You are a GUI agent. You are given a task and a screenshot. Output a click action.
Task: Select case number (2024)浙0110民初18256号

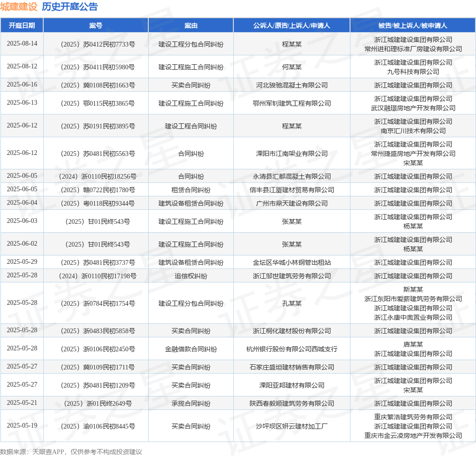coord(98,176)
